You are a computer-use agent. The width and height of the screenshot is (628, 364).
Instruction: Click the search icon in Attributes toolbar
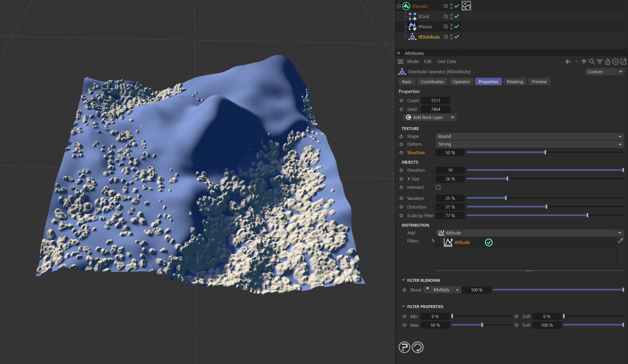point(592,61)
